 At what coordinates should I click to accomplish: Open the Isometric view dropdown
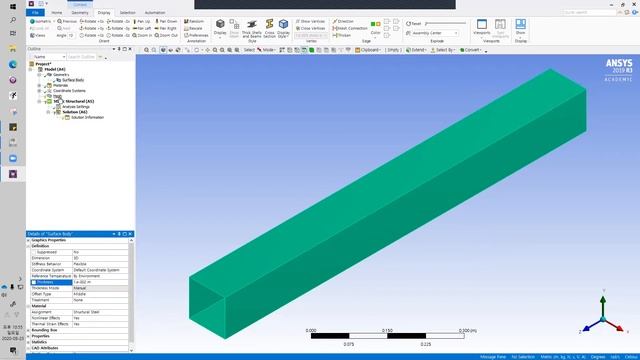click(x=42, y=21)
